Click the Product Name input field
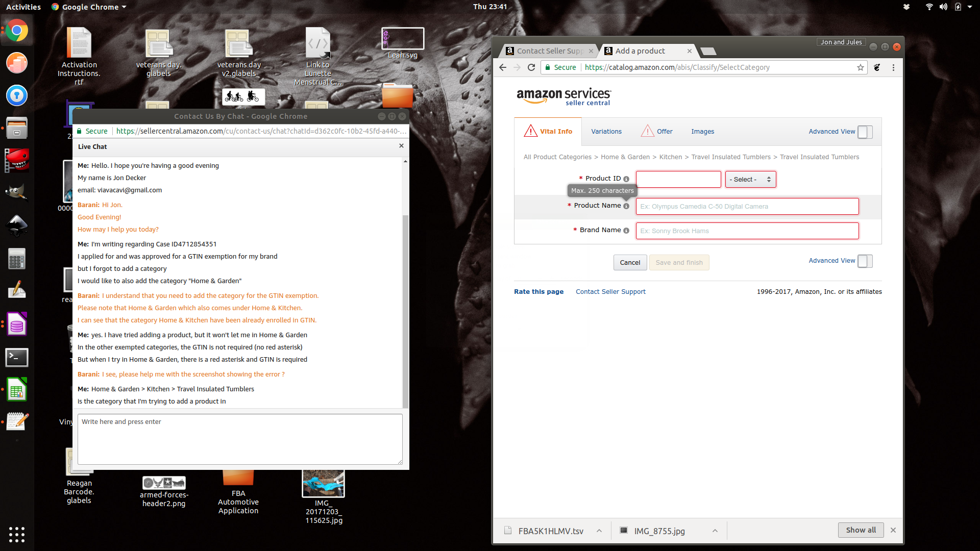This screenshot has height=551, width=980. pos(747,207)
